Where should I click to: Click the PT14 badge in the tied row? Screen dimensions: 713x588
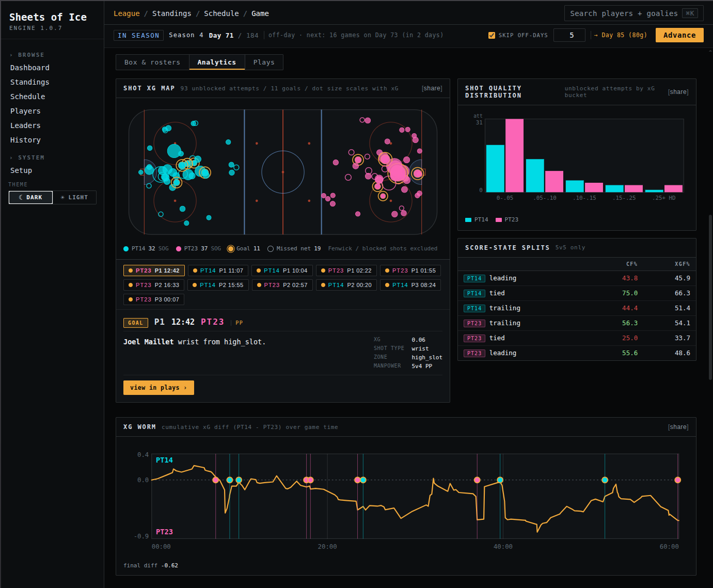[474, 294]
